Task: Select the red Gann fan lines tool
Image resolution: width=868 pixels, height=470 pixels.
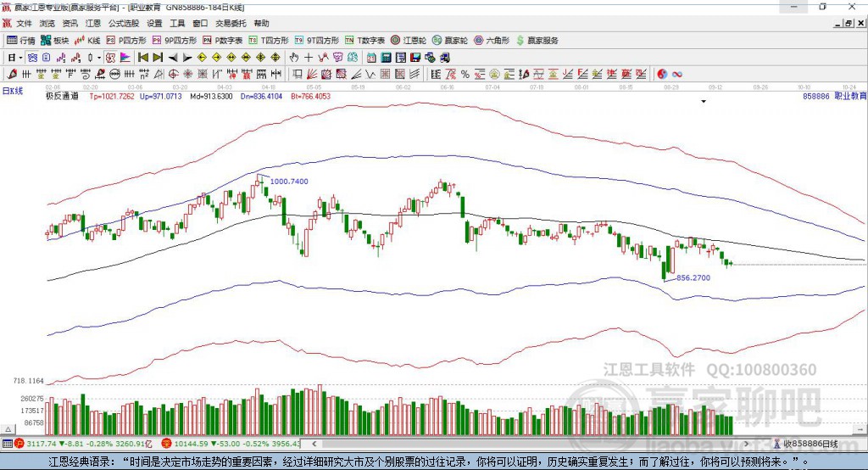Action: pyautogui.click(x=312, y=75)
